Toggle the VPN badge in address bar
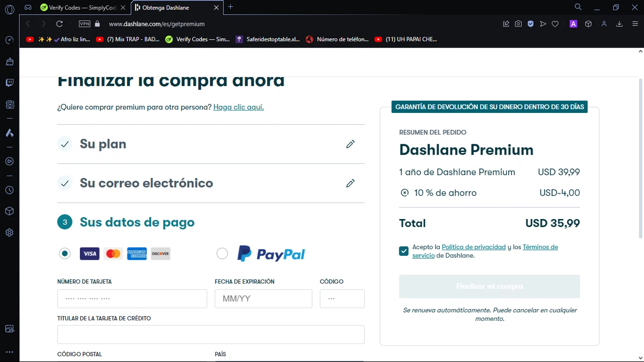 (x=85, y=24)
